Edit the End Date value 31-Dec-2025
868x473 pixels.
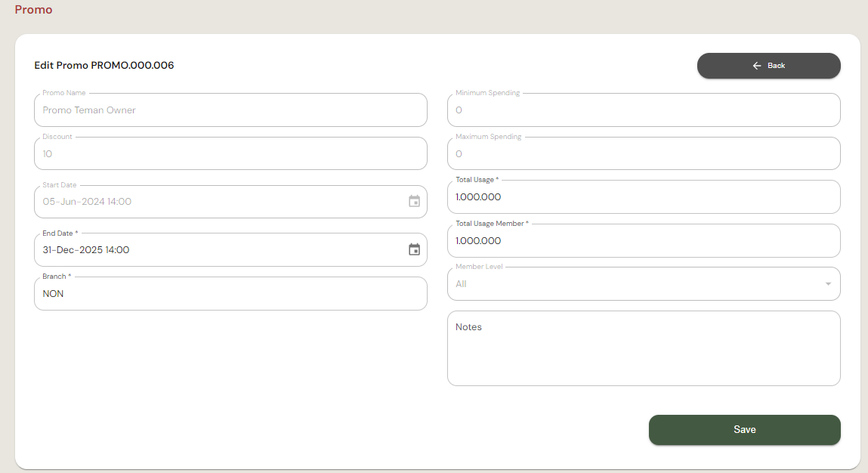click(219, 250)
